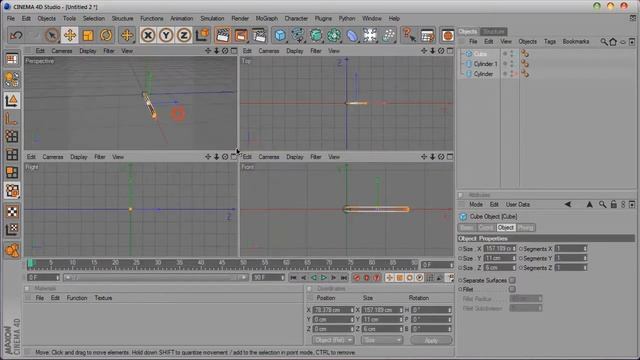Maximize the Perspective viewport toggle icon
The width and height of the screenshot is (640, 360).
pos(234,51)
